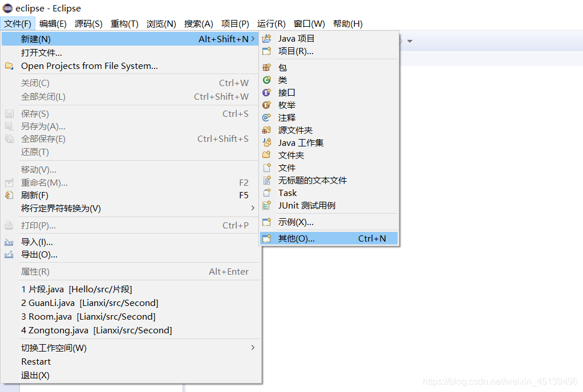Choose 退出(X) to exit Eclipse
This screenshot has height=392, width=583.
coord(129,375)
